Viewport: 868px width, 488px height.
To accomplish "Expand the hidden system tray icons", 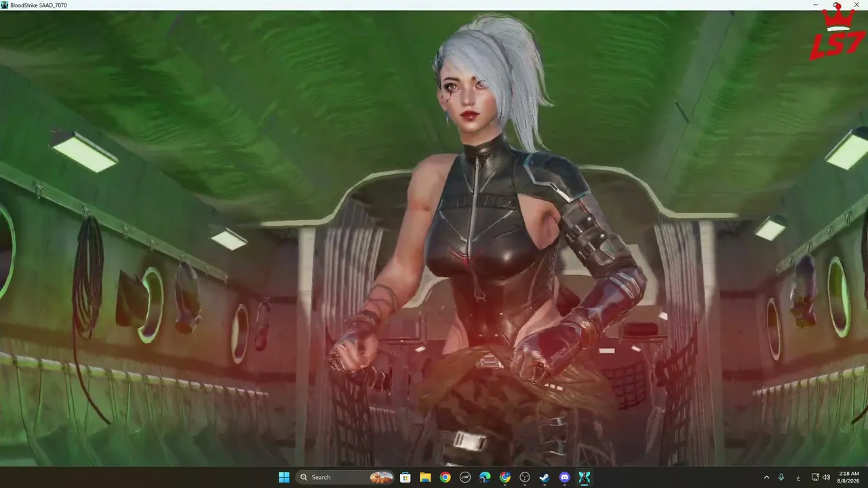I will tap(767, 477).
